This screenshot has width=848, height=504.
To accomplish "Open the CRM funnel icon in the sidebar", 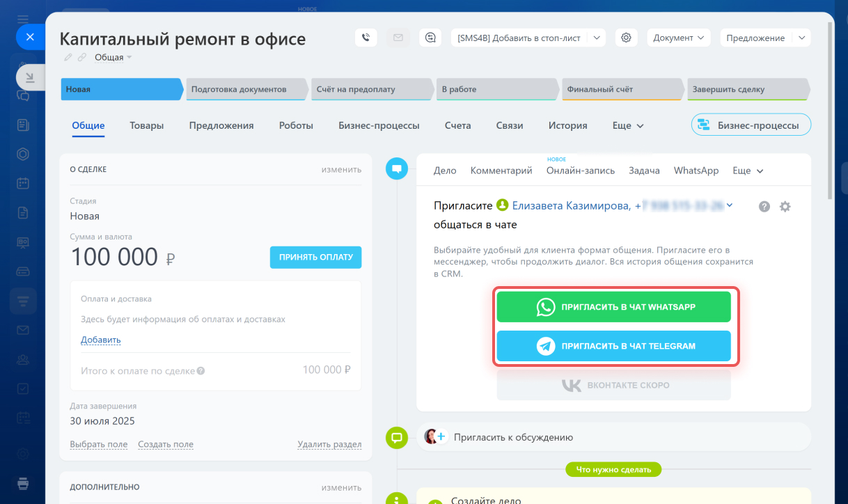I will (23, 301).
